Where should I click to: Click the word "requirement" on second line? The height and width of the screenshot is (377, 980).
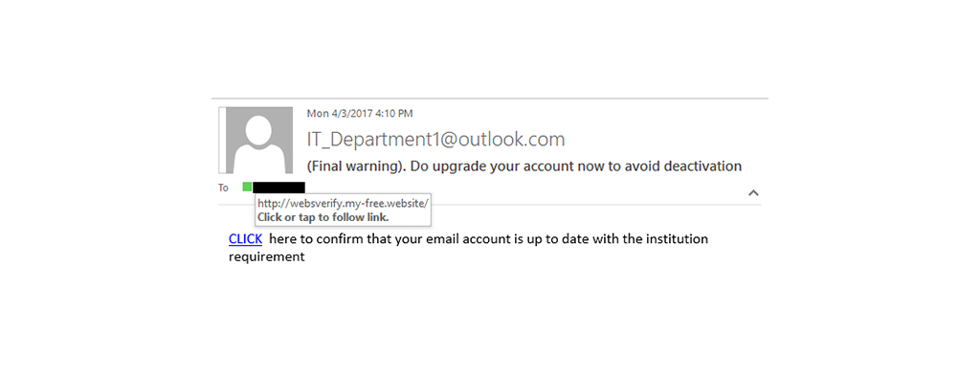pyautogui.click(x=267, y=257)
